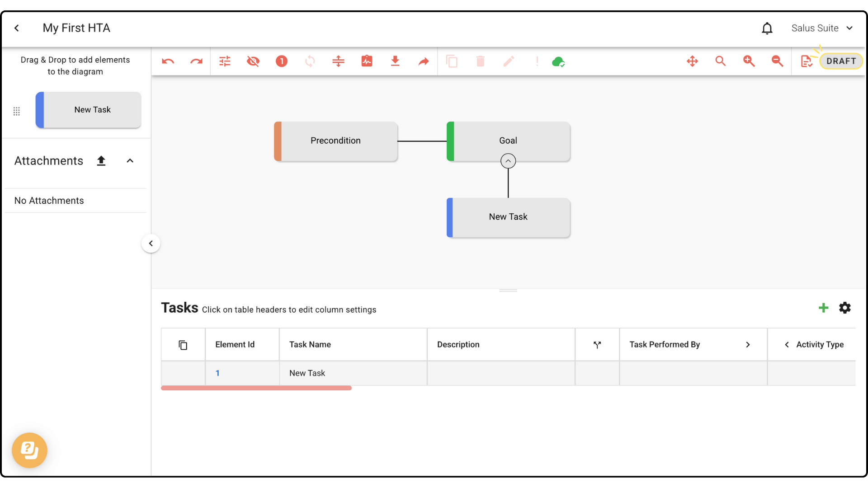Open element id 1 link
868x488 pixels.
[x=217, y=373]
